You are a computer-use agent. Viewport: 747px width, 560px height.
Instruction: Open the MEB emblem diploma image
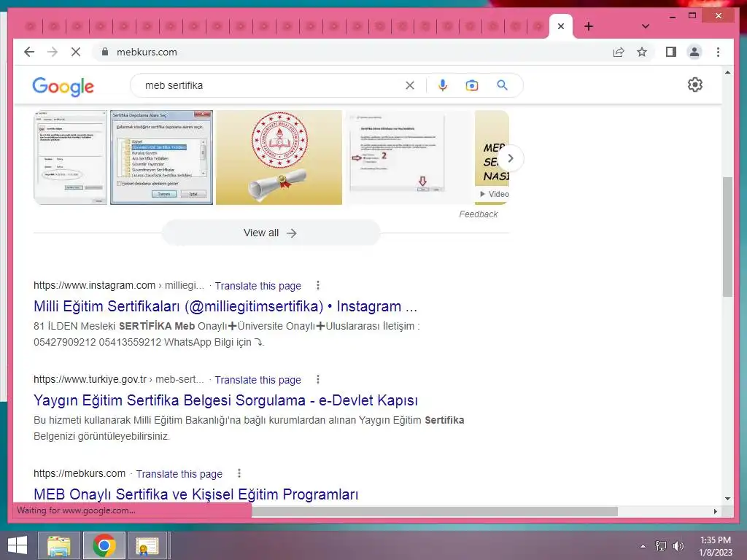click(279, 157)
